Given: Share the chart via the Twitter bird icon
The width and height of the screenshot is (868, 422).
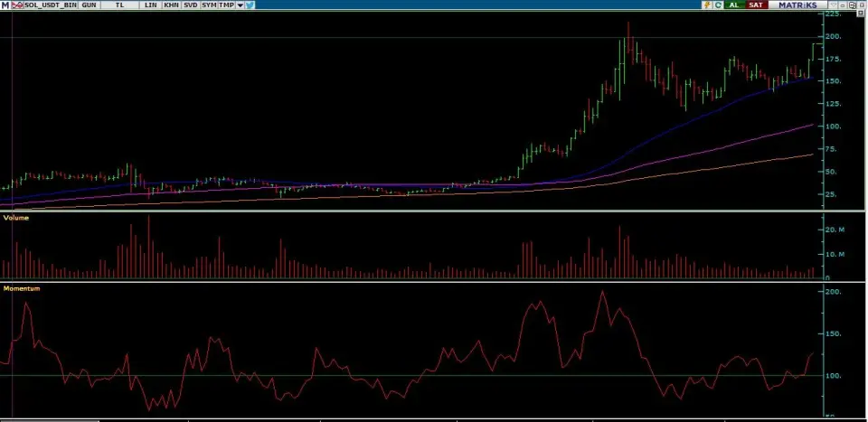Looking at the screenshot, I should click(250, 5).
